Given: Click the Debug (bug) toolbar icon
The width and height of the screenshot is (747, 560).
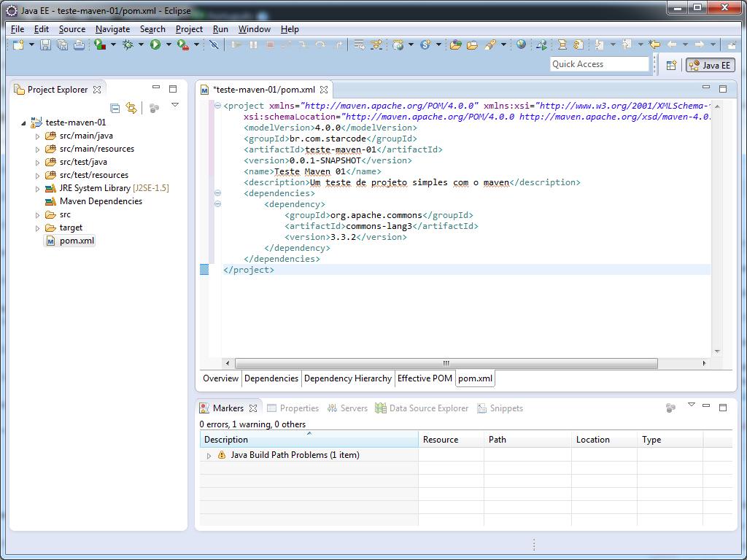Looking at the screenshot, I should (x=128, y=44).
